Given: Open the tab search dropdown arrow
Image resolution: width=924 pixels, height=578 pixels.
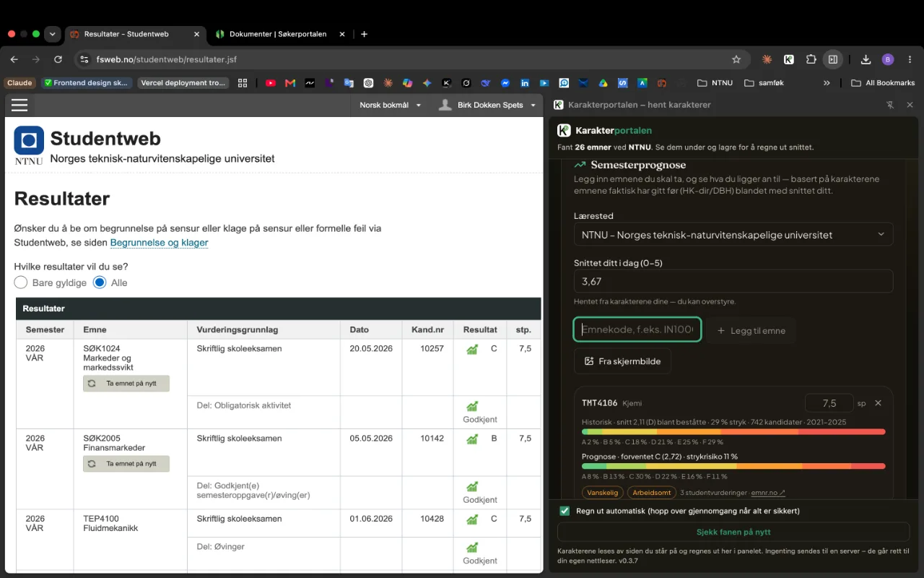Looking at the screenshot, I should click(52, 34).
